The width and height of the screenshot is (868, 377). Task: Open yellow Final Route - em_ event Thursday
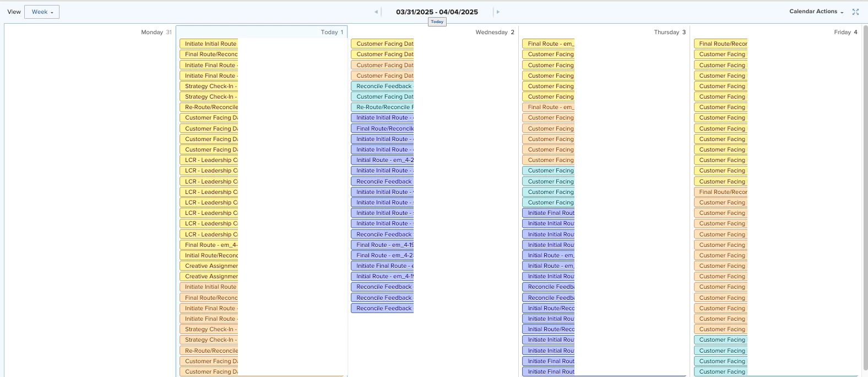pyautogui.click(x=549, y=44)
